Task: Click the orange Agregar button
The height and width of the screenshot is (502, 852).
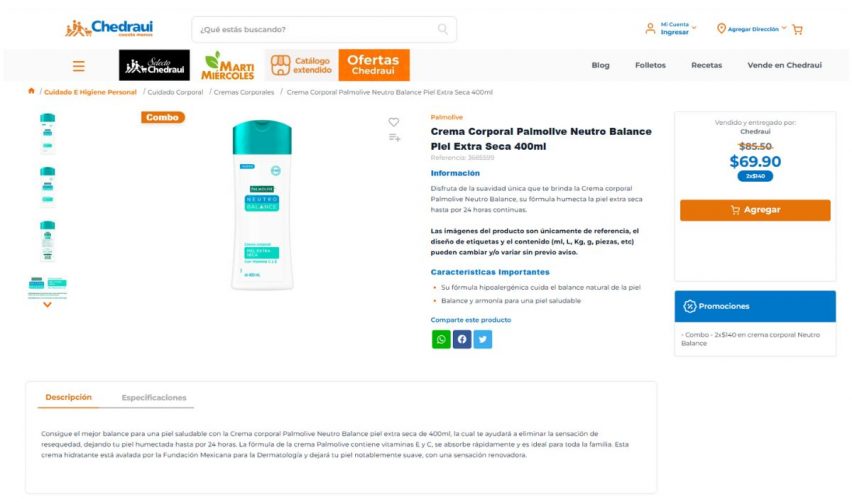Action: pyautogui.click(x=755, y=210)
